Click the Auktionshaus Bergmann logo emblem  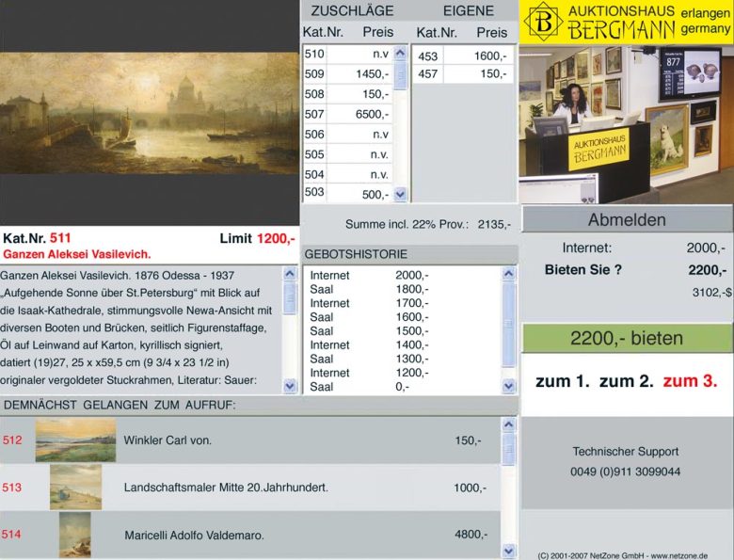(x=543, y=22)
